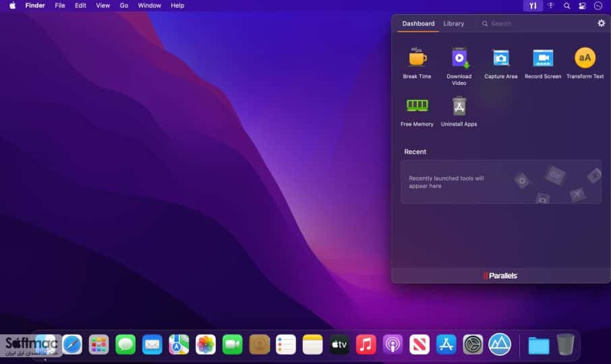Open Photos from the Dock
Viewport: 611px width, 364px height.
206,344
